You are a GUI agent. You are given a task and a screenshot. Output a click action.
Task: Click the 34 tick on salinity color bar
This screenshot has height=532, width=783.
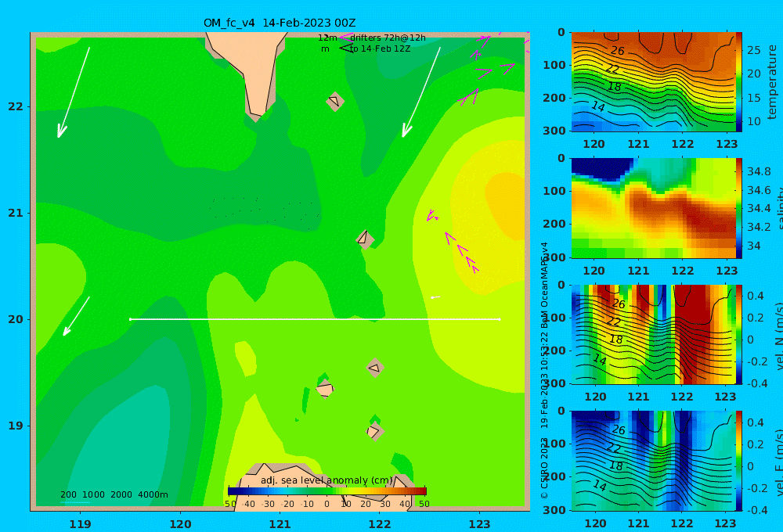pos(754,246)
